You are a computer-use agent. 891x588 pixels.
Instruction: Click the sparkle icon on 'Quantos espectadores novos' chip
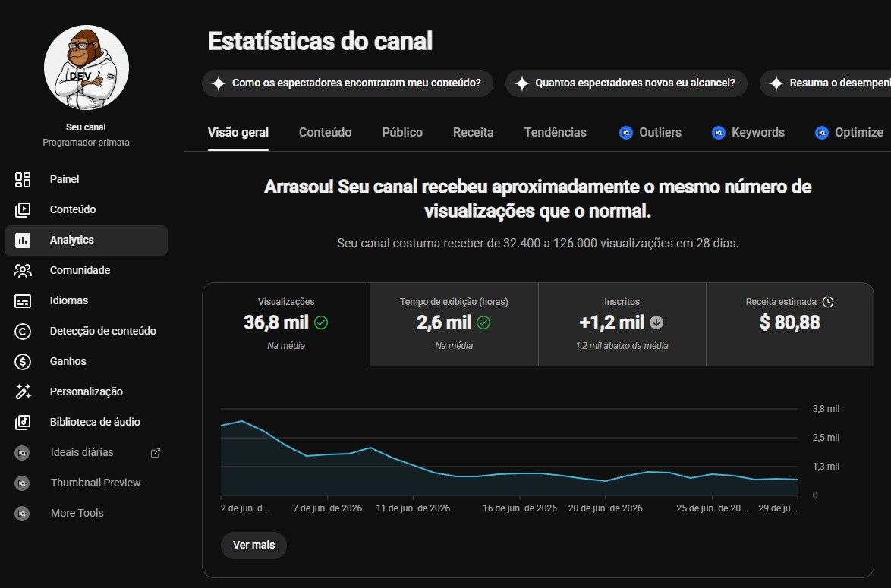[521, 83]
